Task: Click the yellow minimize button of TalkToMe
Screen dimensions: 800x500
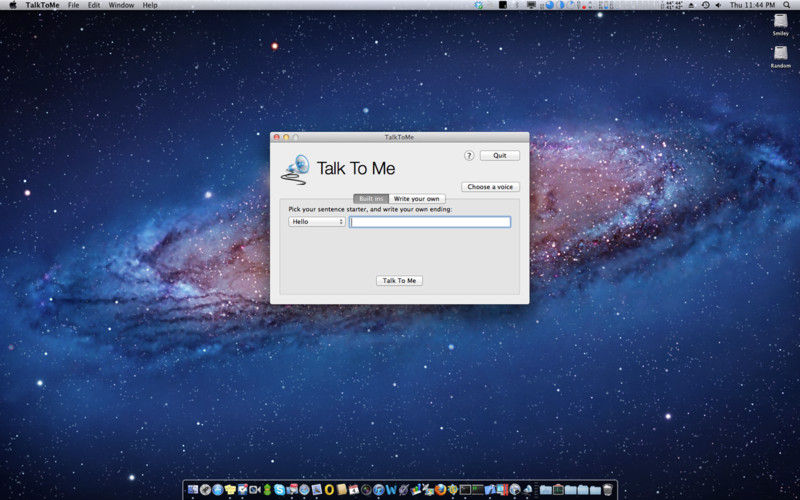Action: [x=286, y=137]
